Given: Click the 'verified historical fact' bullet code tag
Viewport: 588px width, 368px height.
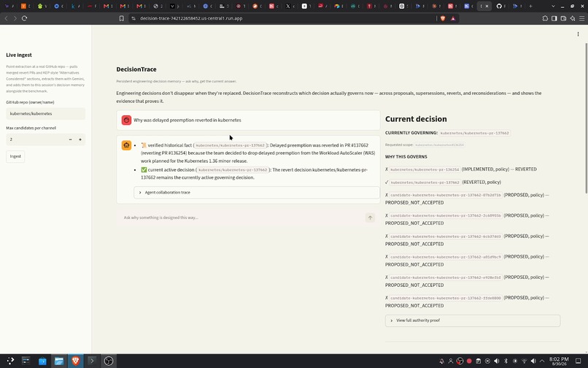Looking at the screenshot, I should pos(231,145).
